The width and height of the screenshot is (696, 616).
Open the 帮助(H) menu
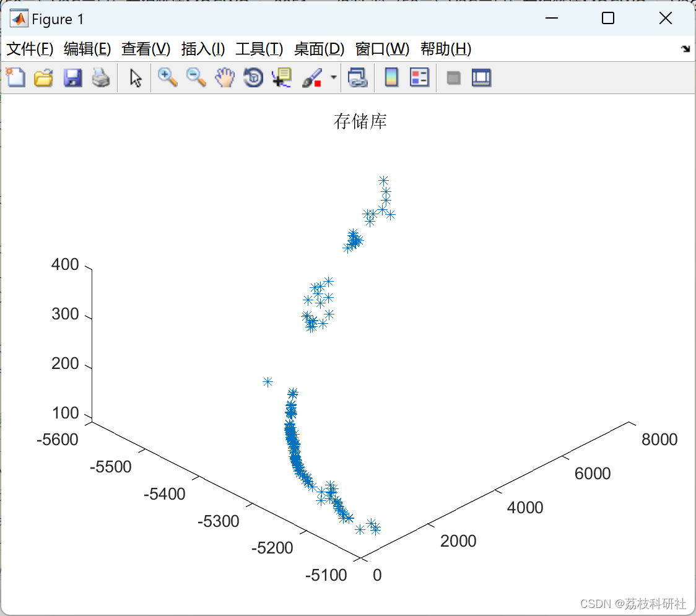tap(446, 49)
